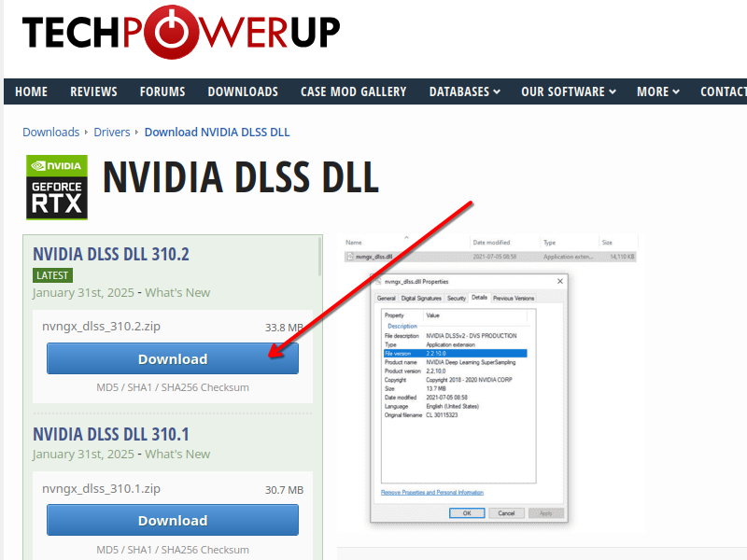Click the NVIDIA GeForce RTX logo image

(x=57, y=188)
